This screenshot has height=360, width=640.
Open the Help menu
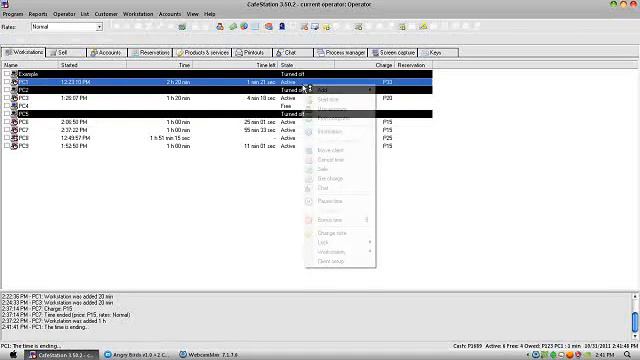(x=209, y=14)
